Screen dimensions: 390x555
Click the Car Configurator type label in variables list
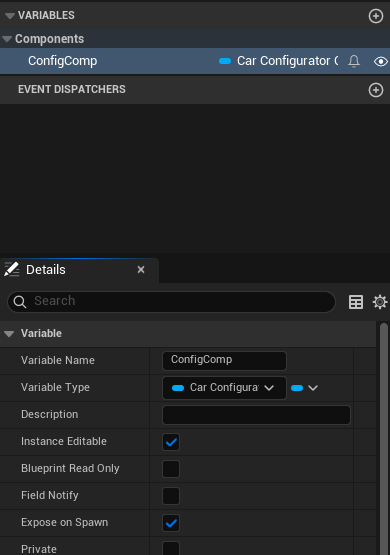coord(287,61)
